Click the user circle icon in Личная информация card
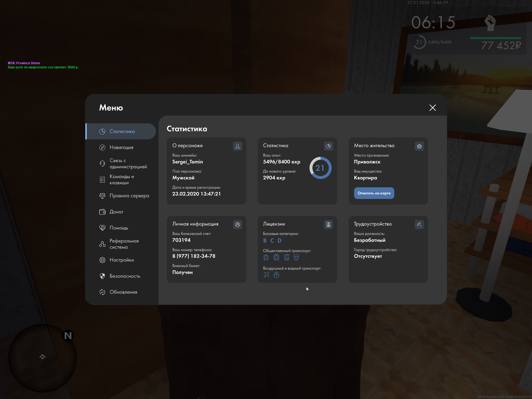Screen dimensions: 532x399 237,224
